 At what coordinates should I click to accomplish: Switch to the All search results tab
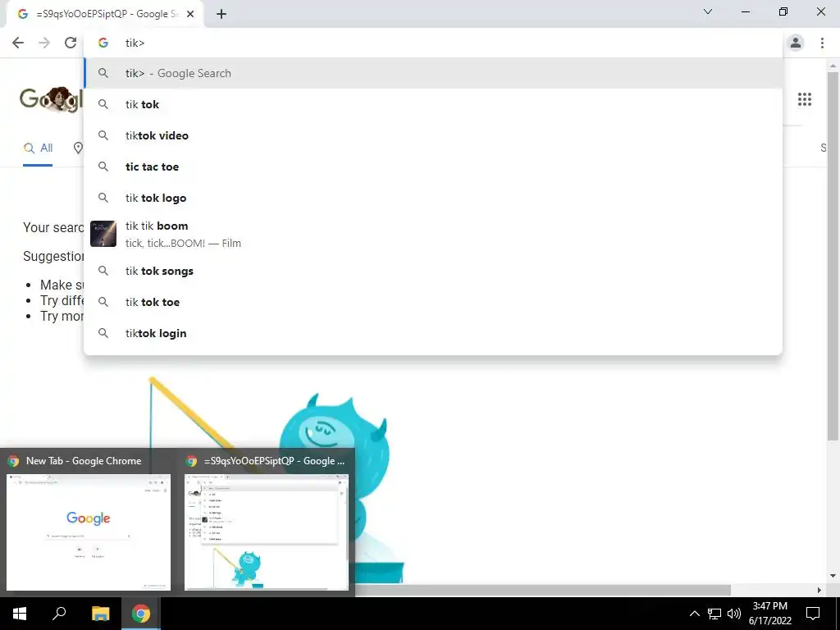[38, 148]
